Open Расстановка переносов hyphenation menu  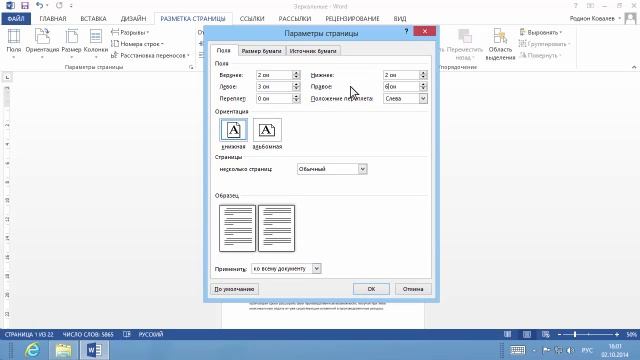[x=150, y=55]
